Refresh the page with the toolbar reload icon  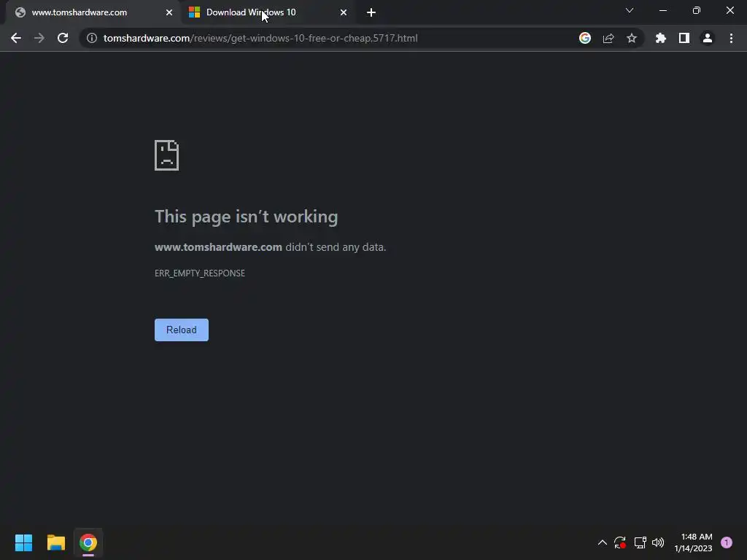point(63,38)
